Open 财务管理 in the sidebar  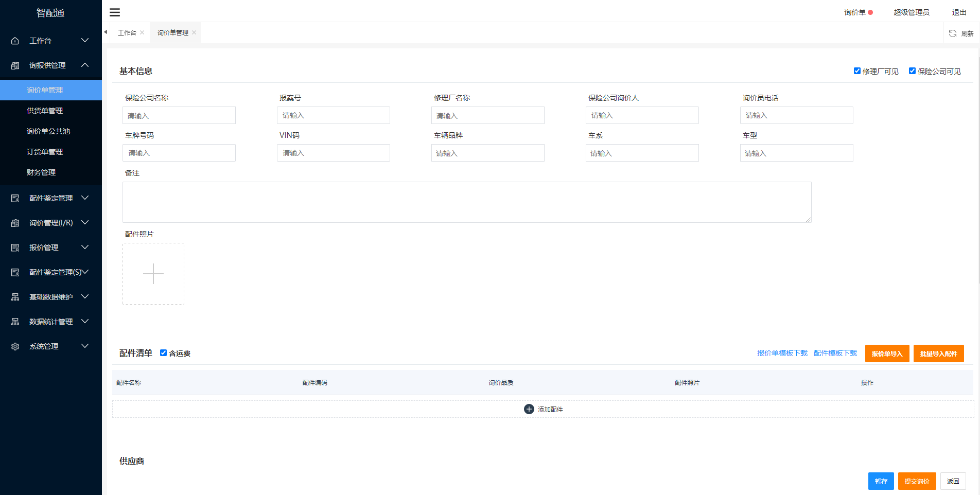tap(51, 172)
